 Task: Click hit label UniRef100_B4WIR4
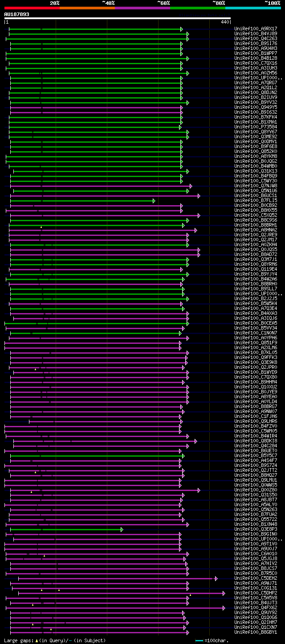(256, 436)
